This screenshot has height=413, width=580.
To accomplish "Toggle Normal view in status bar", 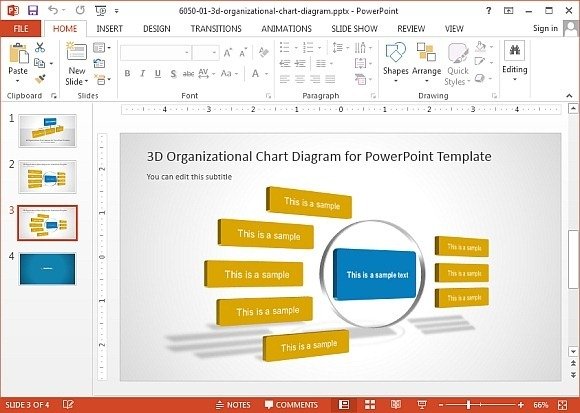I will (x=344, y=404).
